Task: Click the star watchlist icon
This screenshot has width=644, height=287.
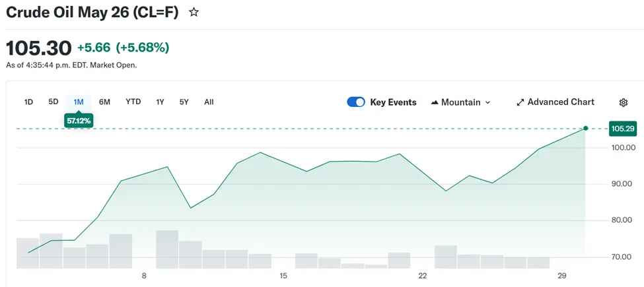Action: (x=194, y=13)
